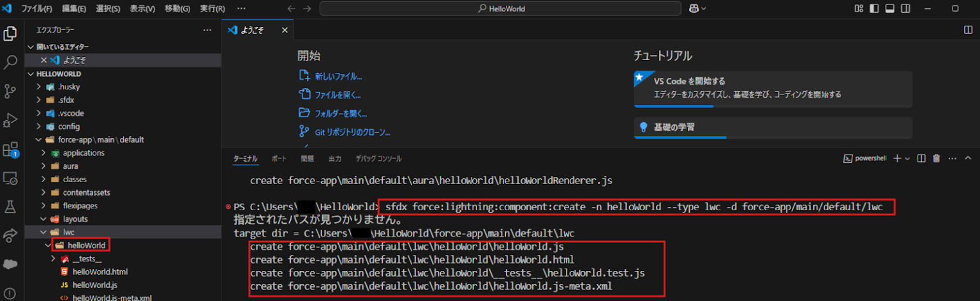This screenshot has width=980, height=301.
Task: Switch to the 問題 panel tab
Action: coord(308,158)
